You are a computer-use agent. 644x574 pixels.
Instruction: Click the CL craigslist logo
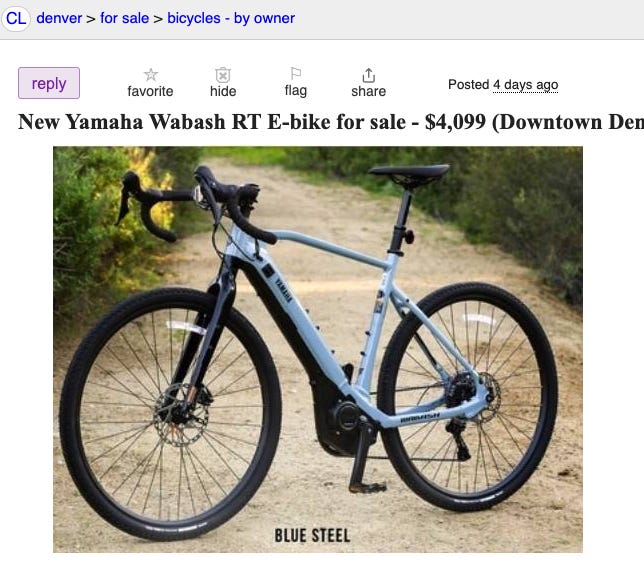pyautogui.click(x=16, y=18)
